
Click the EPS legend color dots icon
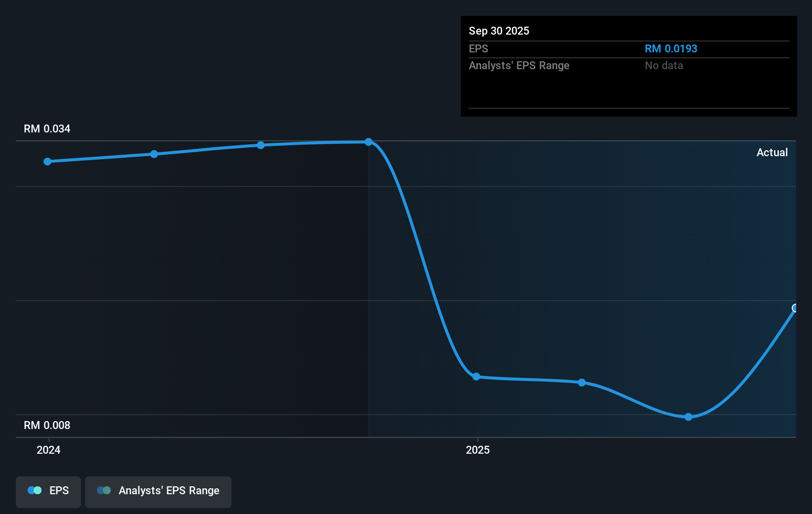[35, 490]
